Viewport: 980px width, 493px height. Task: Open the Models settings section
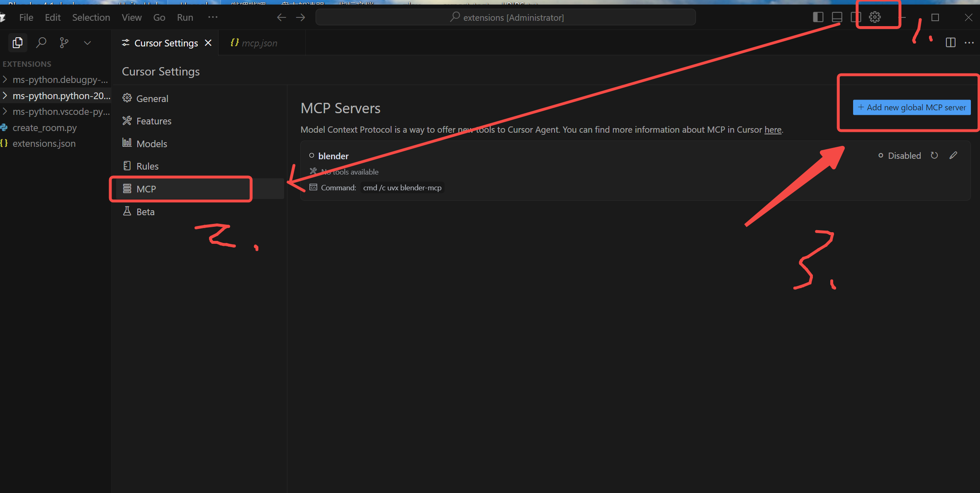pos(151,144)
